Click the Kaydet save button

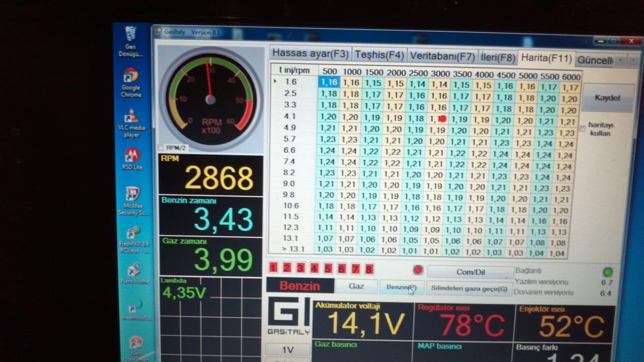pos(607,98)
